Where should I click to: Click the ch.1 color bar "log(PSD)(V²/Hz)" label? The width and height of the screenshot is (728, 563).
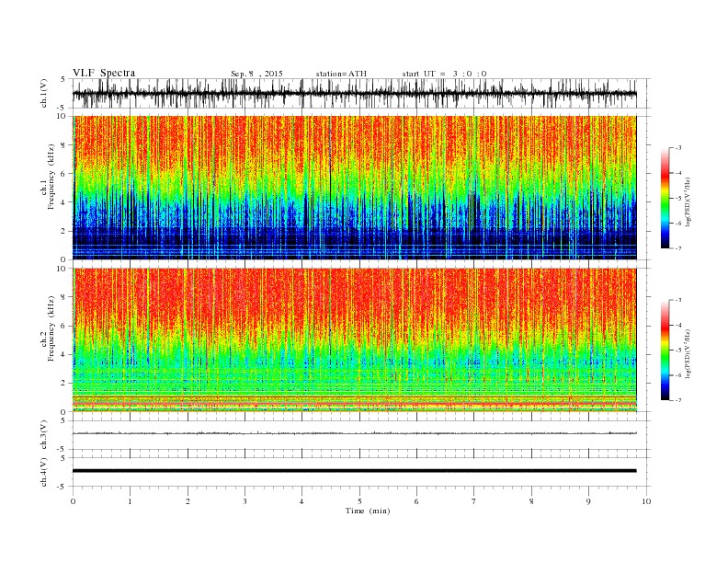(688, 202)
